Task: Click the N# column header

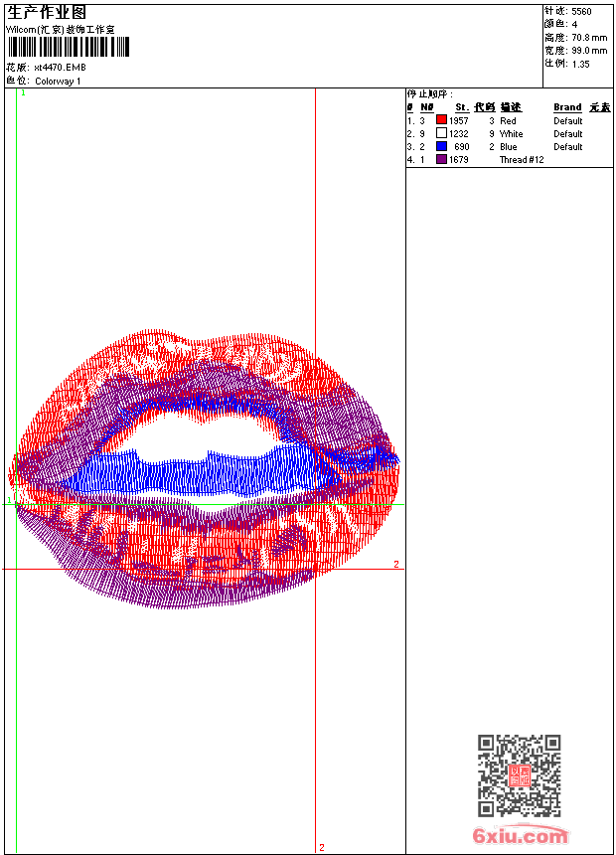Action: (427, 107)
